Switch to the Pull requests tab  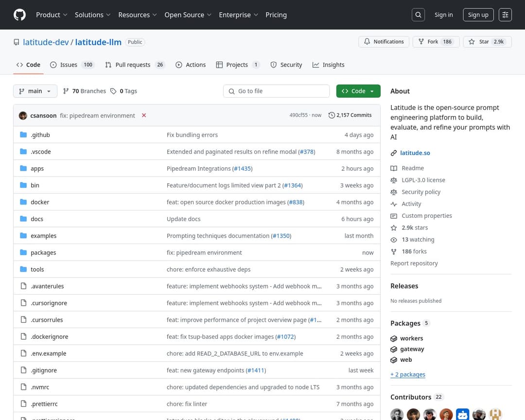[x=135, y=65]
